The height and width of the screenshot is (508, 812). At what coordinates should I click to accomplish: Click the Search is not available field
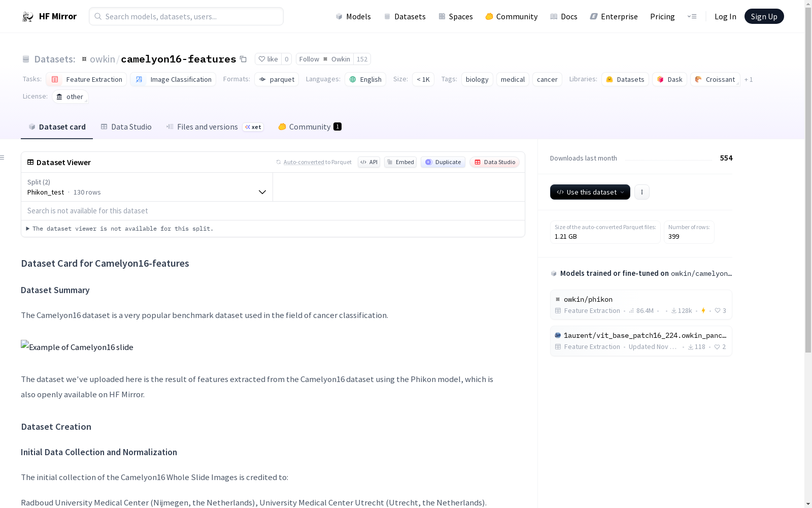point(273,211)
